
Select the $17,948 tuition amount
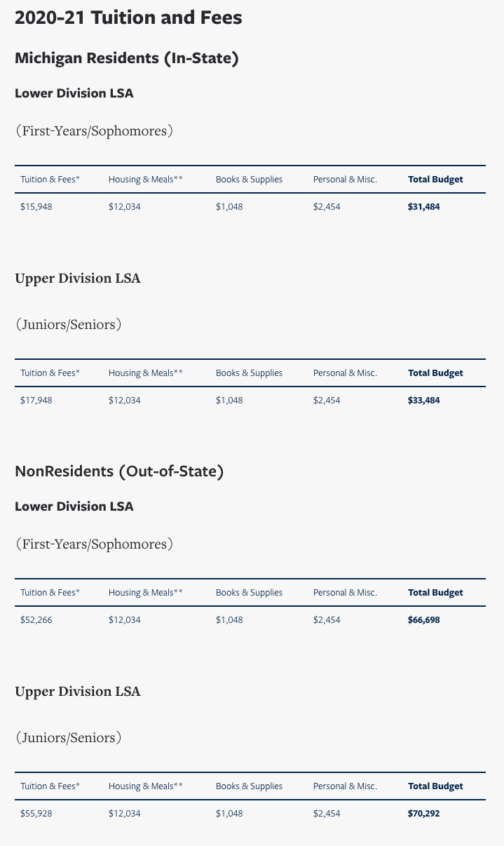tap(36, 401)
